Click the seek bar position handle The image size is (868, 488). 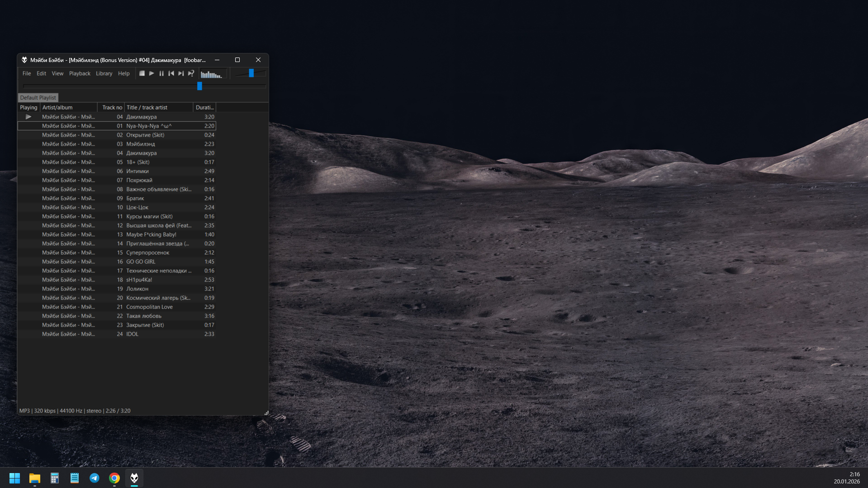[199, 86]
